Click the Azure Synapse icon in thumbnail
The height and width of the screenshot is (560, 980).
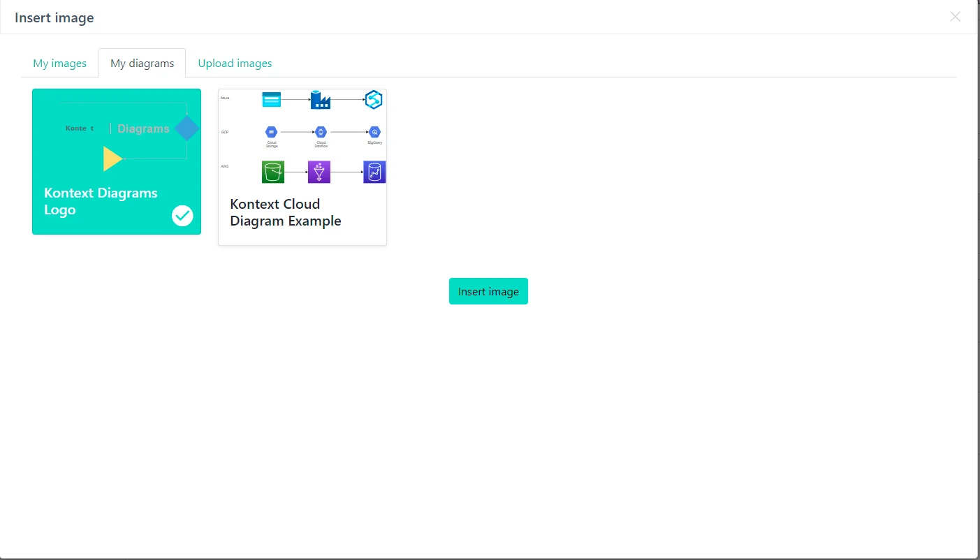pos(374,100)
